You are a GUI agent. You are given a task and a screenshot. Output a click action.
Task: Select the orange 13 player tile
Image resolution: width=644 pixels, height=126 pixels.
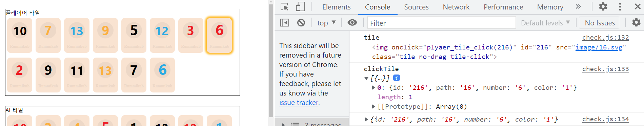pos(105,75)
